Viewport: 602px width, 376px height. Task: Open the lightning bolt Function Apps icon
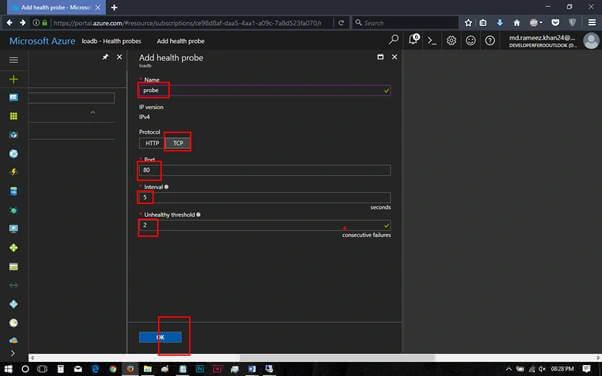tap(13, 172)
